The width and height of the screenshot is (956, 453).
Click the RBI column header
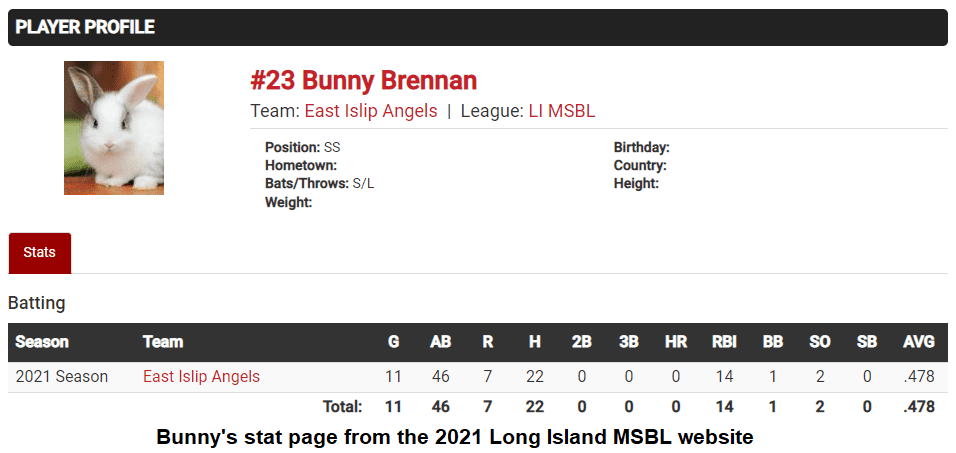724,342
